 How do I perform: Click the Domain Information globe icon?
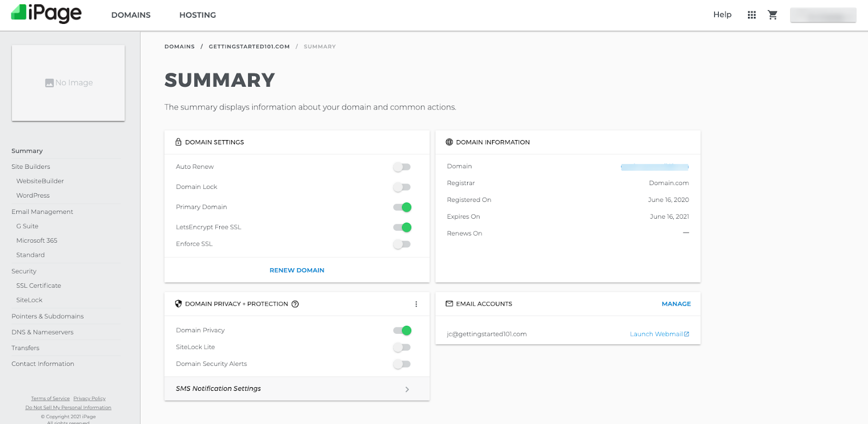(x=449, y=142)
